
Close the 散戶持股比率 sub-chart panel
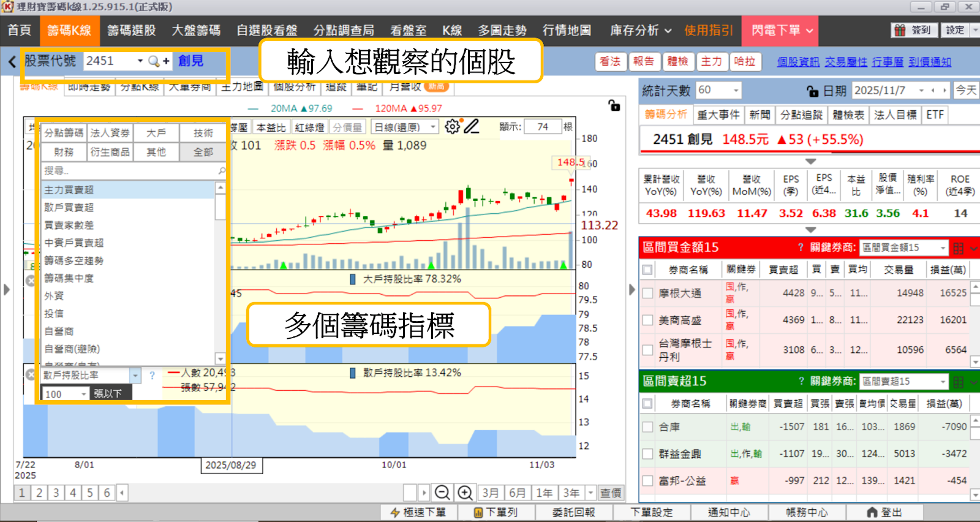click(x=31, y=374)
